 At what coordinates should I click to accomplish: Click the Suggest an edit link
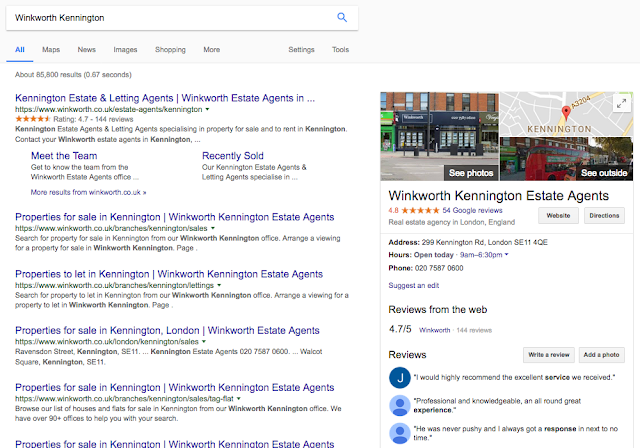[x=413, y=286]
